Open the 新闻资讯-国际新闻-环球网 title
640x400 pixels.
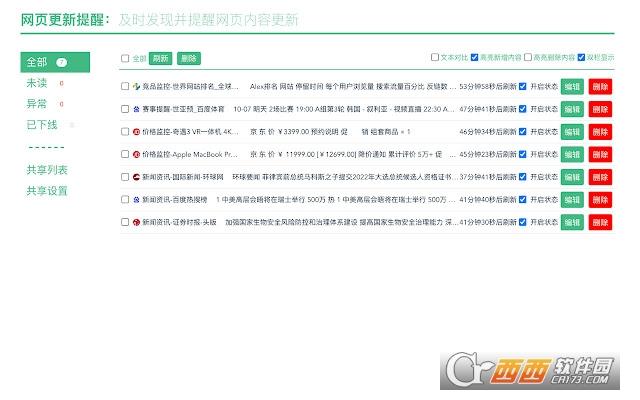[x=183, y=177]
